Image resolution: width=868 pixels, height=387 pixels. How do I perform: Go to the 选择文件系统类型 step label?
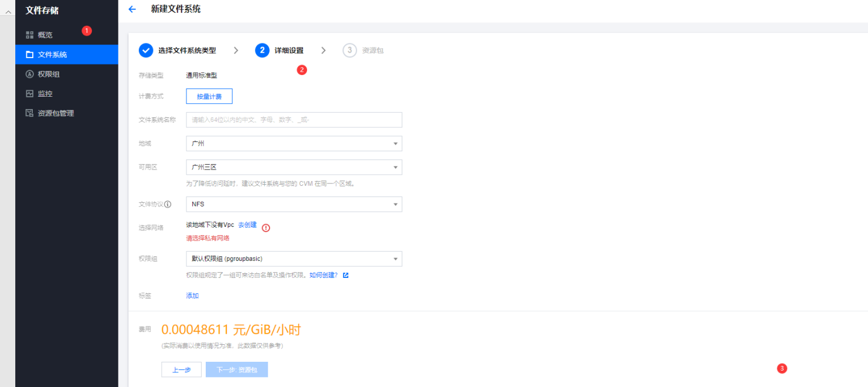[187, 50]
